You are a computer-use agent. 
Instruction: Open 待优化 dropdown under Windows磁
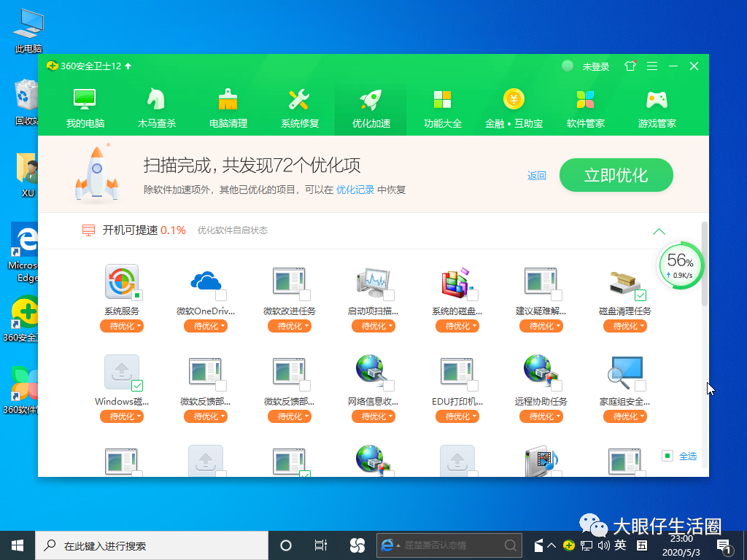[x=122, y=416]
